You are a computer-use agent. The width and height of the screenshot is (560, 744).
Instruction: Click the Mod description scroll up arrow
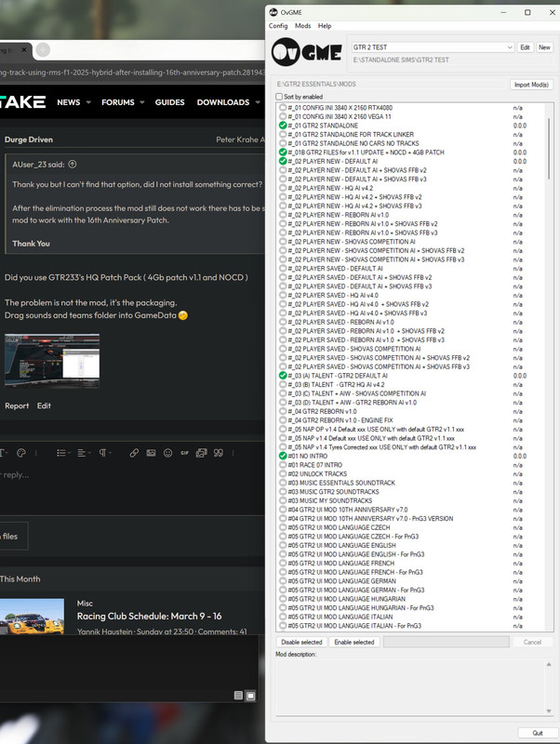[549, 664]
